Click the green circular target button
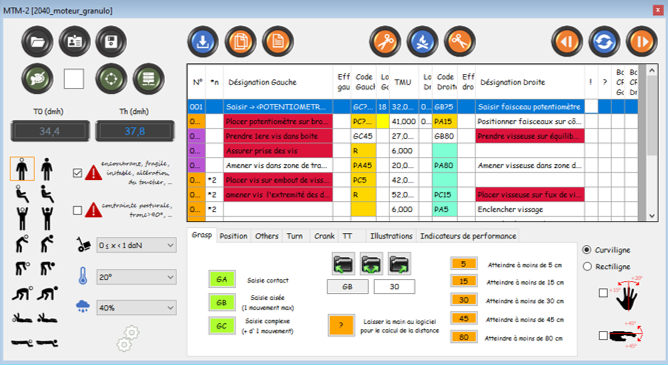This screenshot has width=668, height=365. [111, 79]
